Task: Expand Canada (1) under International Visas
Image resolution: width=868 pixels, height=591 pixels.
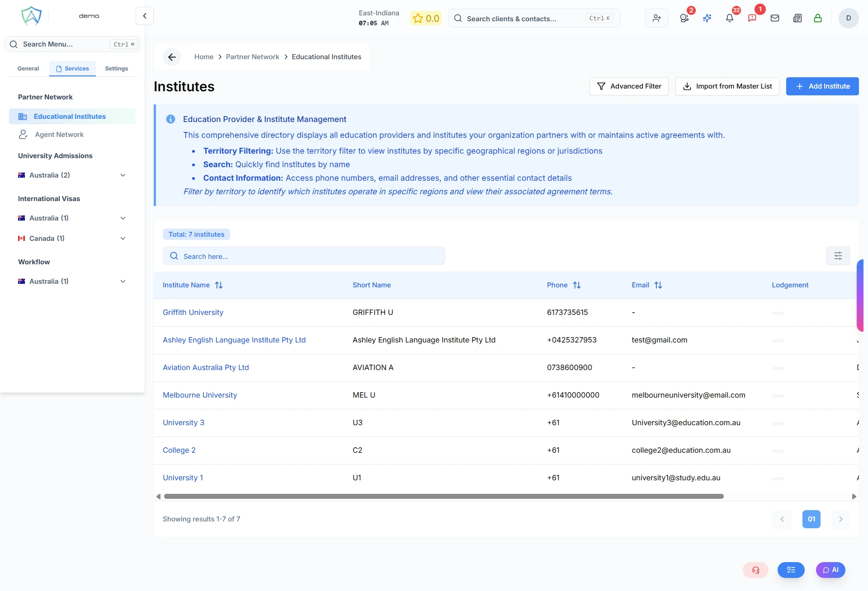Action: coord(123,239)
